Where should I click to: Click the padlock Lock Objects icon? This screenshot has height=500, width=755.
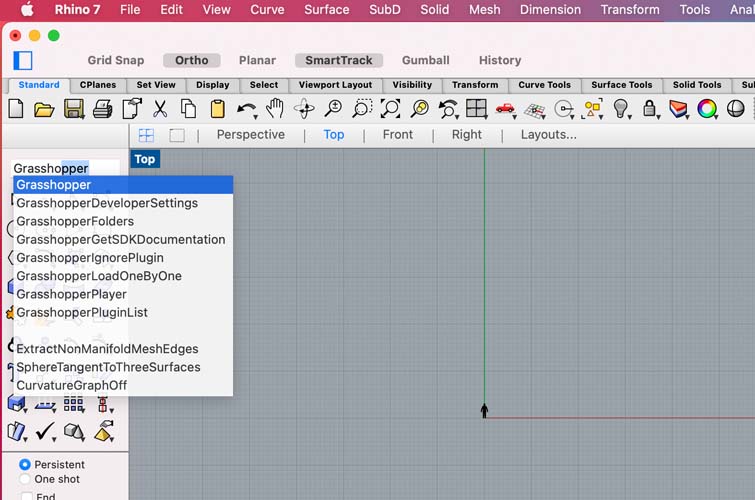point(650,109)
